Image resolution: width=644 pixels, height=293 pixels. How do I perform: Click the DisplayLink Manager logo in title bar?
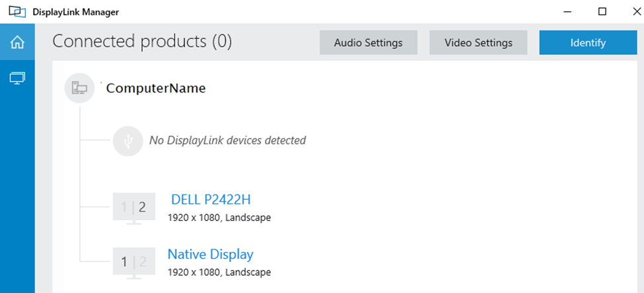17,12
